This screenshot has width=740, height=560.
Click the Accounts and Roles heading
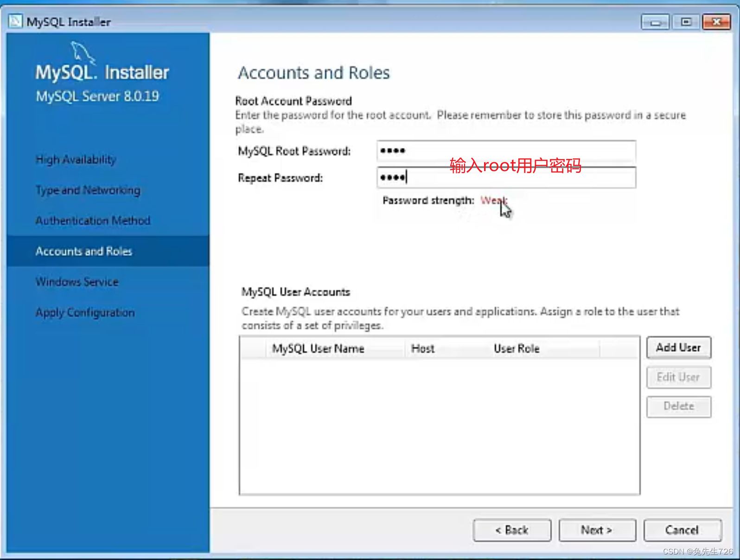[x=314, y=73]
